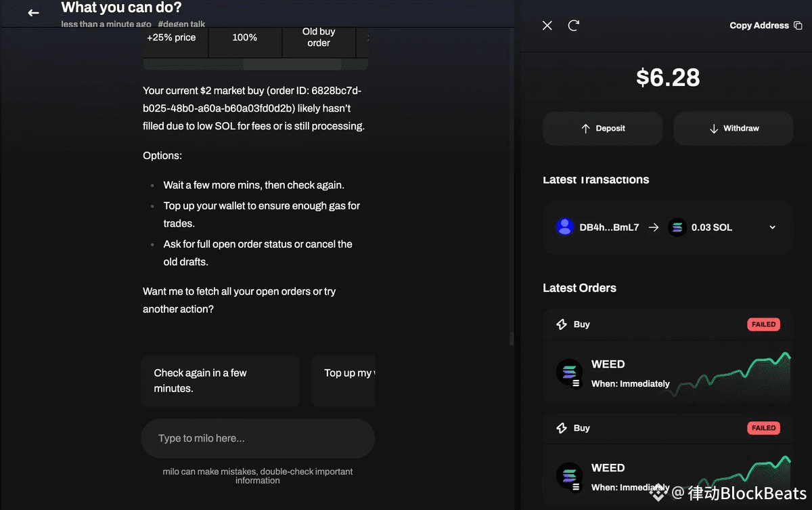Click the FAILED badge on first order

click(x=763, y=324)
